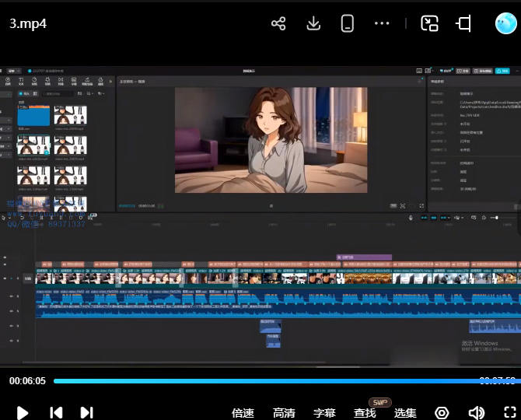Select the blue audio waveform media thumbnail
This screenshot has height=420, width=521.
coord(33,116)
